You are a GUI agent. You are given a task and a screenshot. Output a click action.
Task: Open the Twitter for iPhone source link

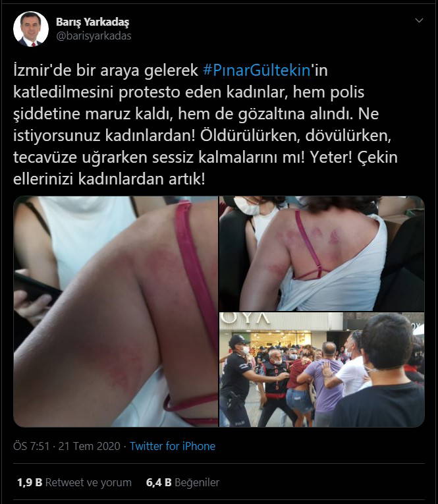tap(173, 446)
